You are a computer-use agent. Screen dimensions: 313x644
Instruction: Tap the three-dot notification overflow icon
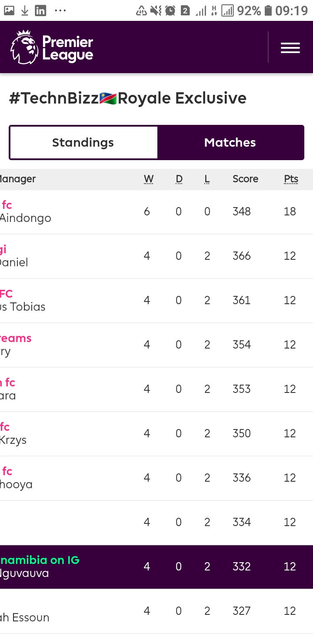click(x=60, y=10)
